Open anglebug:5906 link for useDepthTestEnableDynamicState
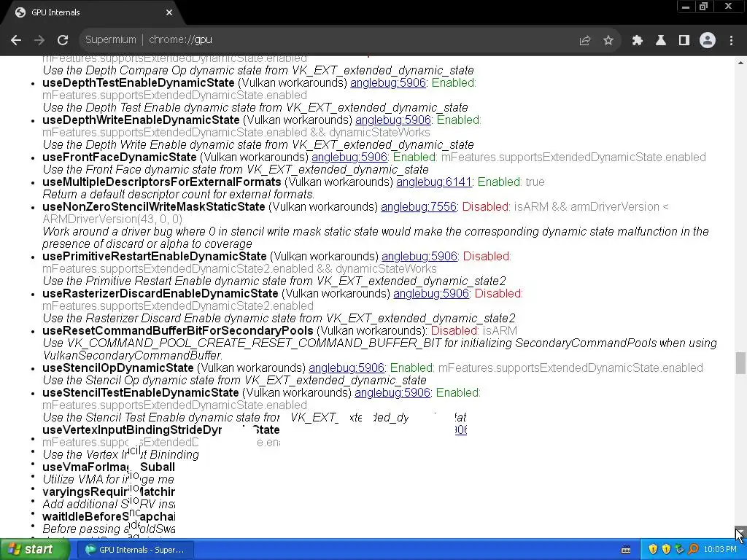Viewport: 747px width, 560px height. coord(388,83)
